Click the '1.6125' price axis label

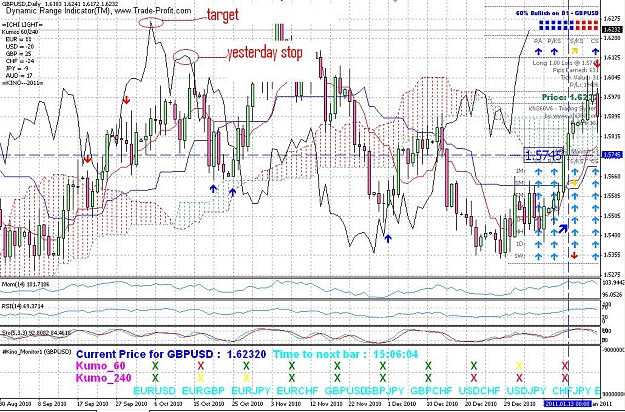[x=614, y=58]
